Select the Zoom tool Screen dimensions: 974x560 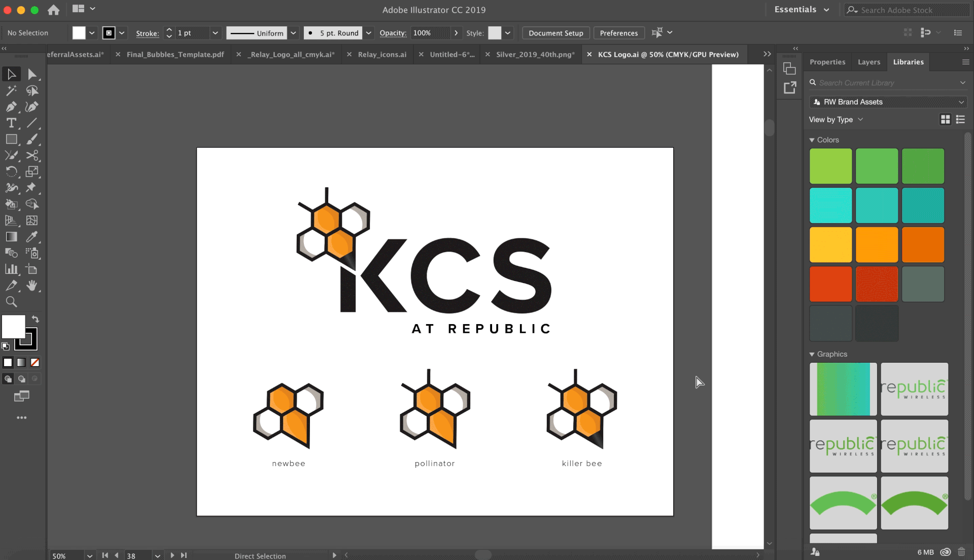coord(11,302)
